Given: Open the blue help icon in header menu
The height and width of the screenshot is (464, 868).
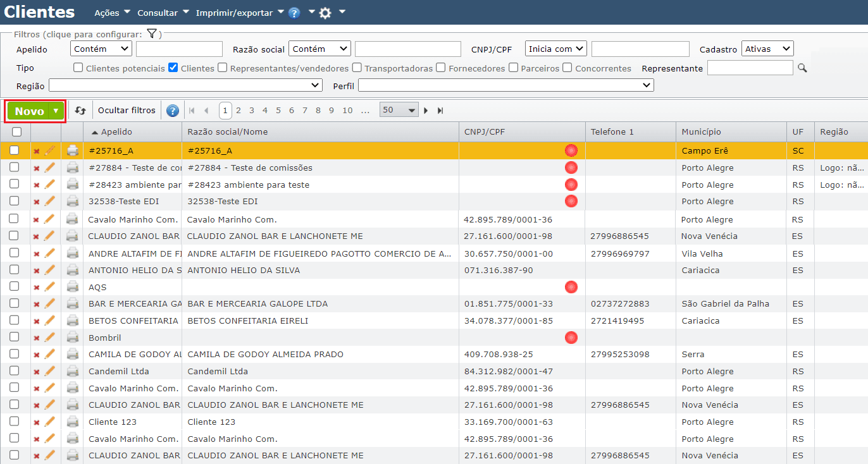Looking at the screenshot, I should (294, 13).
